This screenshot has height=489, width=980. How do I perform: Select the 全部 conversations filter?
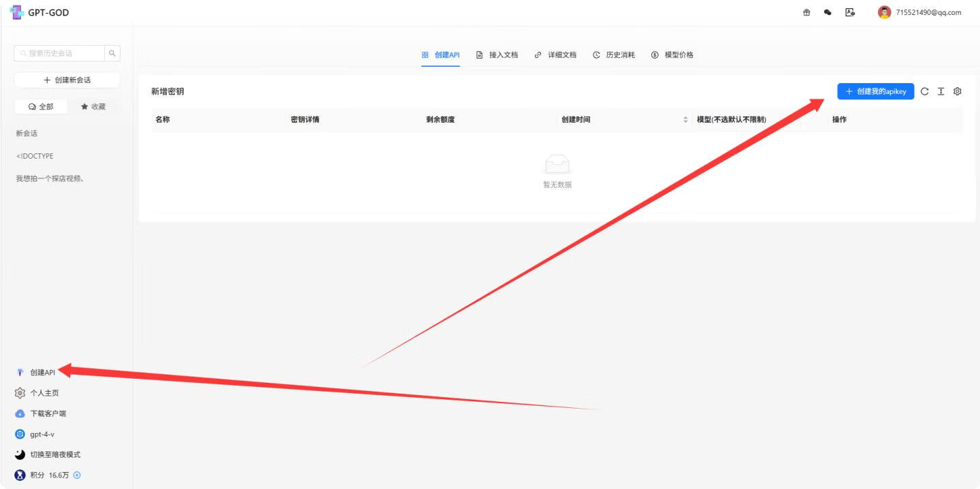point(41,107)
